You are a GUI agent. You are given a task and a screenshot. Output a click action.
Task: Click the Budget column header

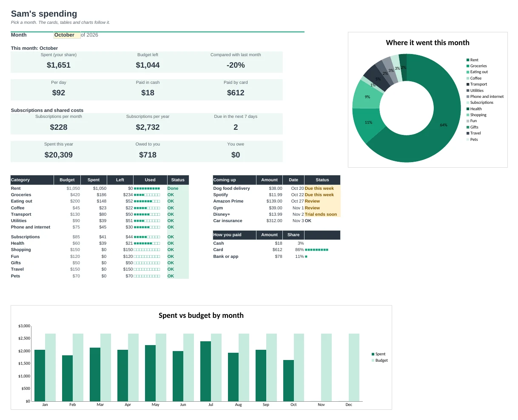point(67,180)
